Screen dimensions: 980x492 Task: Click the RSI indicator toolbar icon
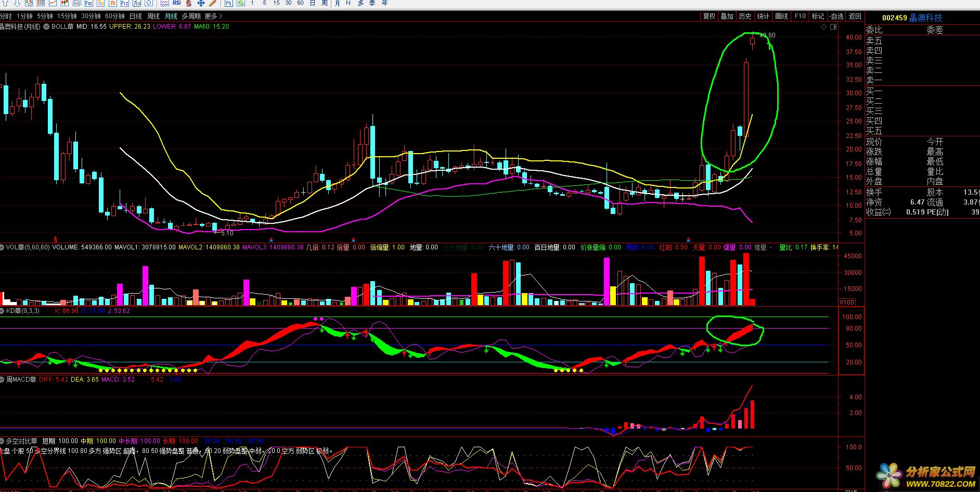tap(177, 3)
